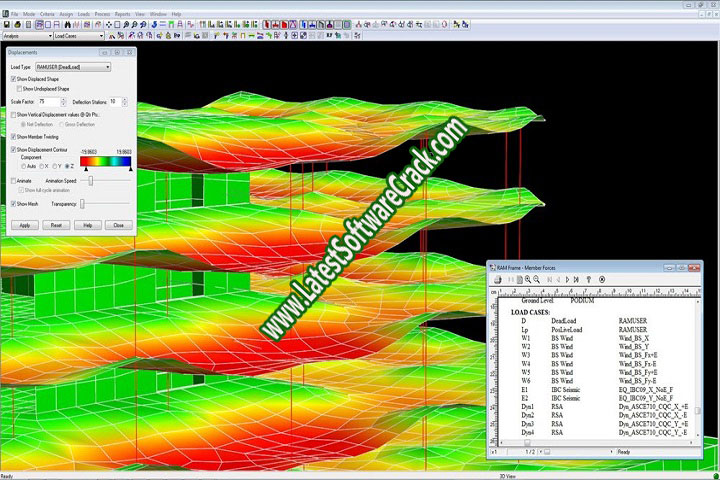Click the round stop icon in report toolbar
The width and height of the screenshot is (720, 480).
coord(602,279)
